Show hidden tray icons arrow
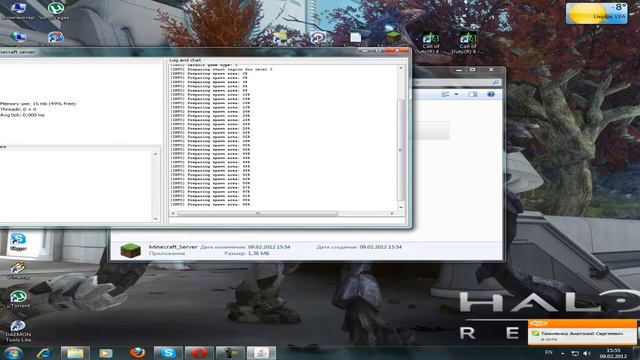The width and height of the screenshot is (640, 360). click(562, 353)
